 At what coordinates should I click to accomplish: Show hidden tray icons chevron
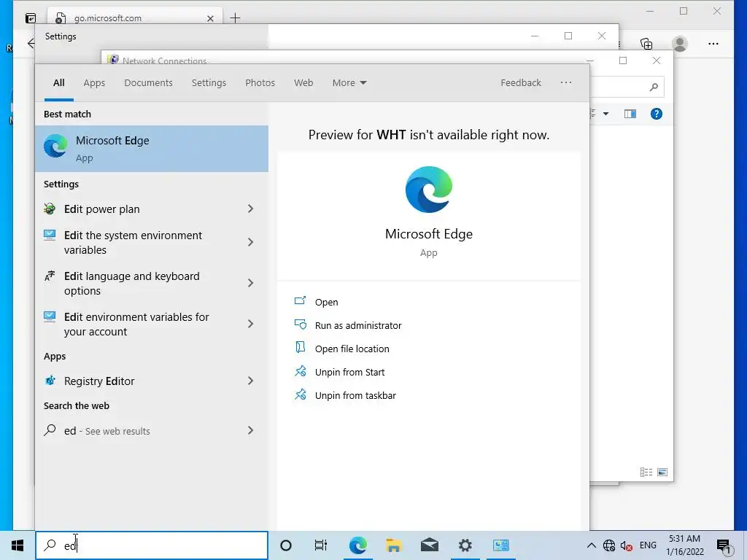tap(591, 545)
